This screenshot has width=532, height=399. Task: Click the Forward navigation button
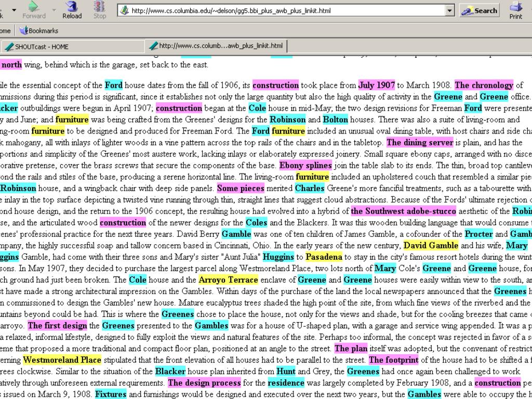[34, 10]
